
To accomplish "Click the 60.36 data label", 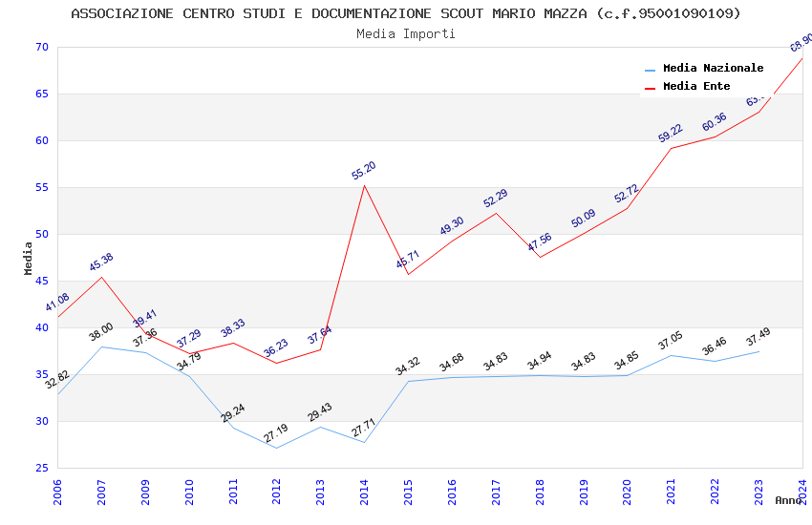I will [x=715, y=122].
